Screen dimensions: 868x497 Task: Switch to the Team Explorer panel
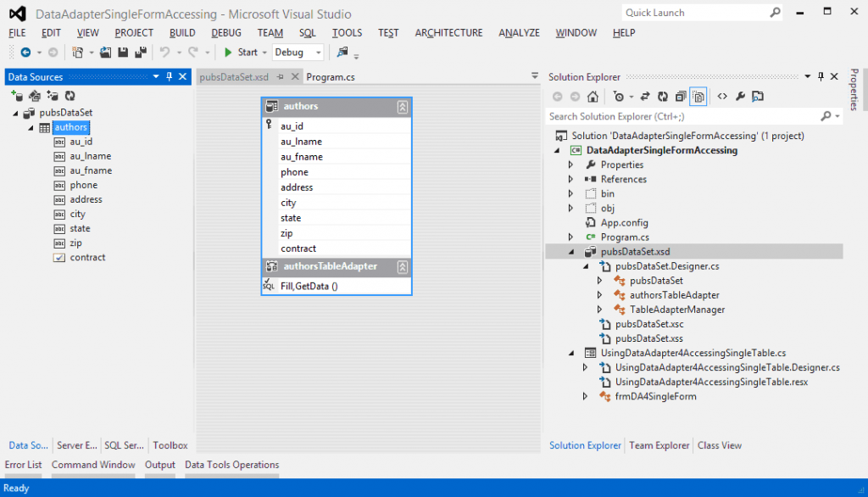(659, 444)
